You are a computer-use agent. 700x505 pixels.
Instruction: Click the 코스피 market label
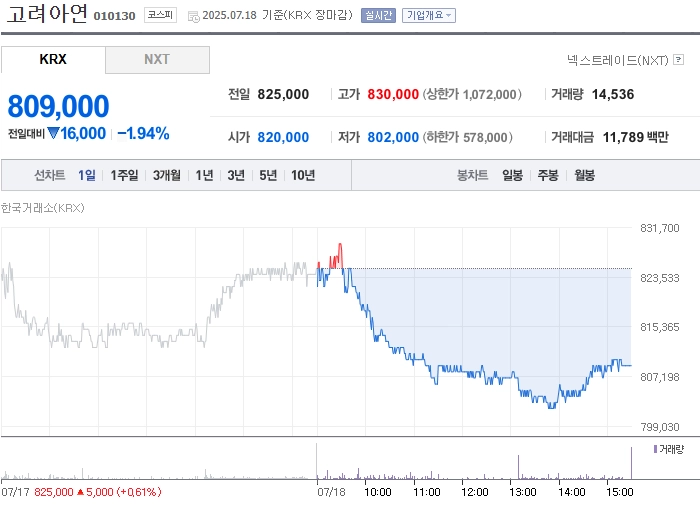point(160,15)
